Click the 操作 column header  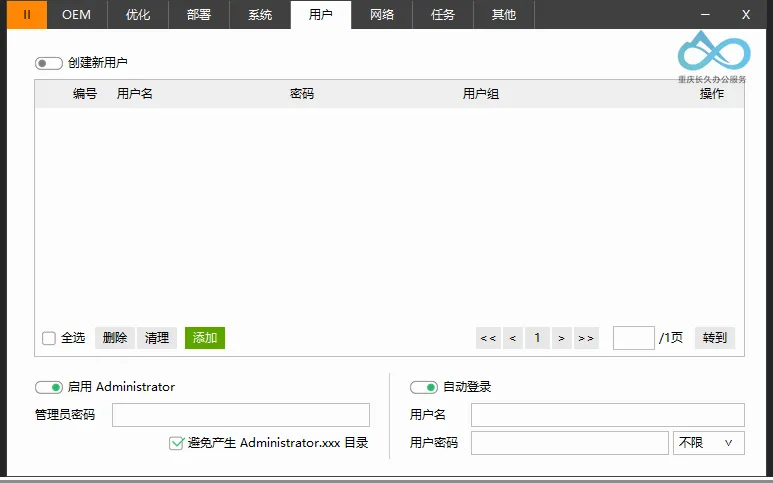point(712,94)
